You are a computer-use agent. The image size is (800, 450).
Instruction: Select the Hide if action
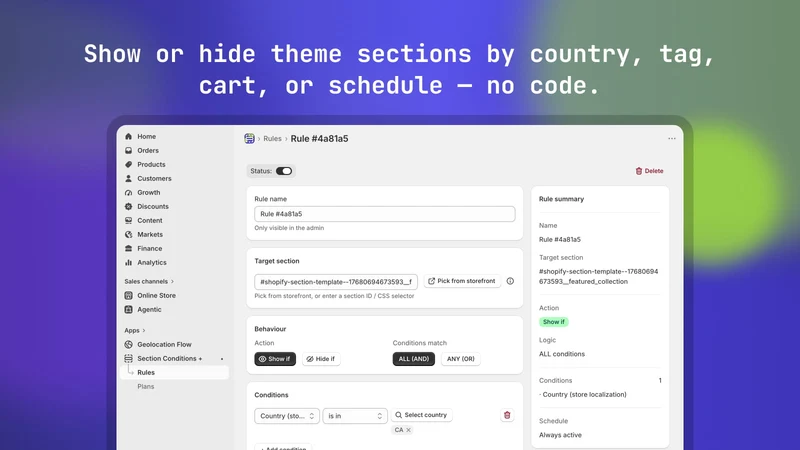pyautogui.click(x=321, y=359)
